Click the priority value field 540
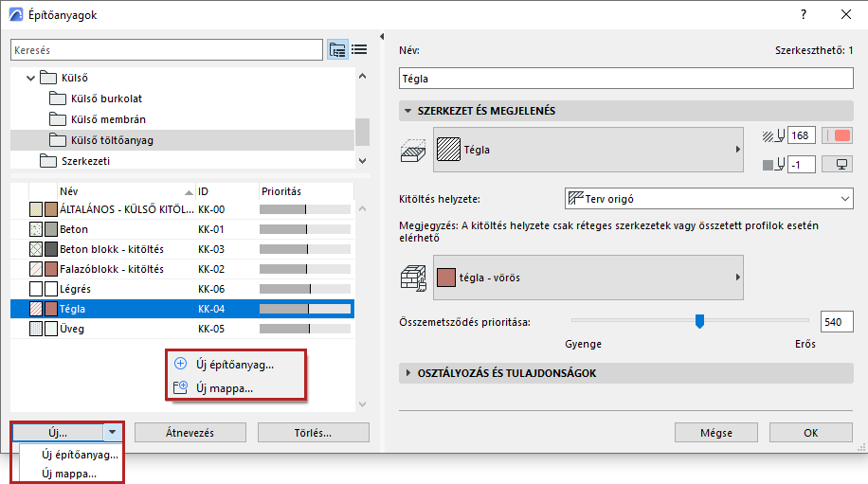This screenshot has width=868, height=484. click(837, 322)
